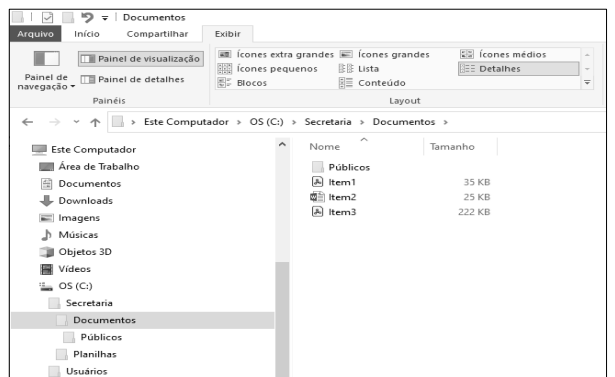Open Área de Trabalho in navigation pane
Image resolution: width=615 pixels, height=377 pixels.
[x=89, y=167]
